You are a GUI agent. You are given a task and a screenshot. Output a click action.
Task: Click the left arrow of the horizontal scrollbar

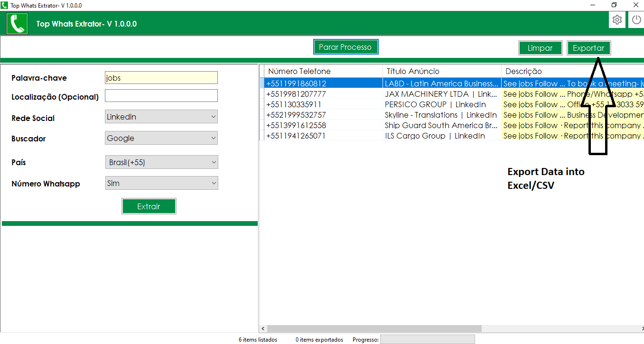click(263, 328)
